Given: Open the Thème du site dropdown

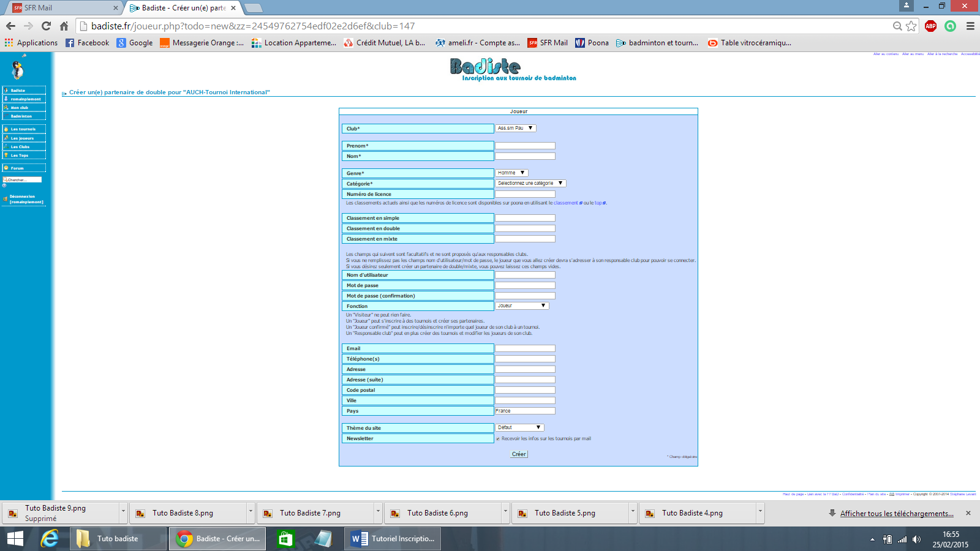Looking at the screenshot, I should pyautogui.click(x=519, y=427).
